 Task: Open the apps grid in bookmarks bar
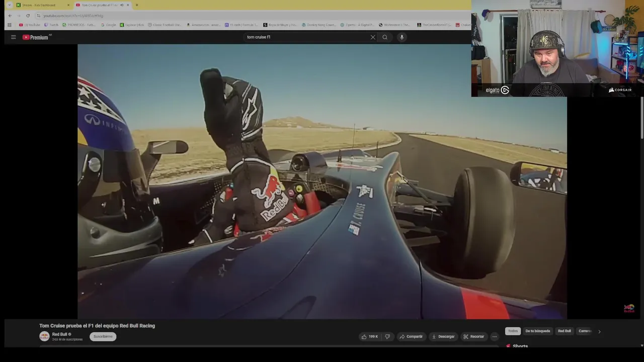click(x=9, y=25)
